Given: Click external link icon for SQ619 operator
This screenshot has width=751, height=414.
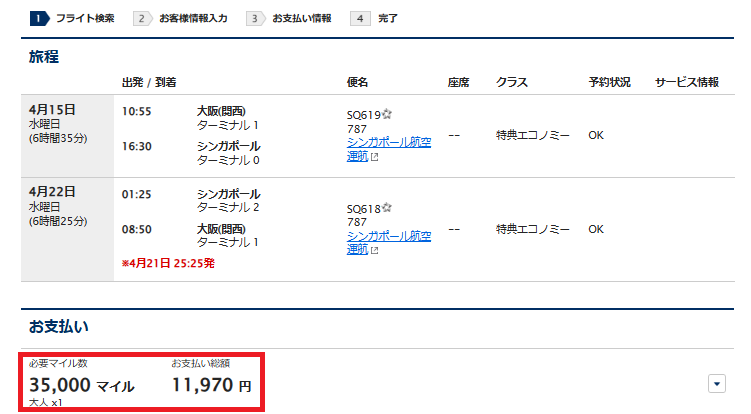Looking at the screenshot, I should click(x=374, y=156).
